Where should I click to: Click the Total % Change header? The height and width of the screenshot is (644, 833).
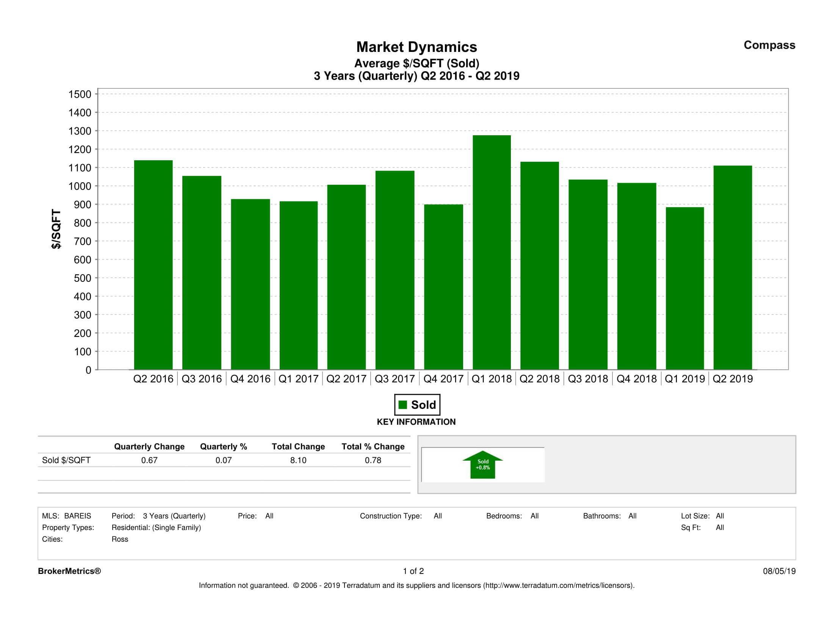373,447
